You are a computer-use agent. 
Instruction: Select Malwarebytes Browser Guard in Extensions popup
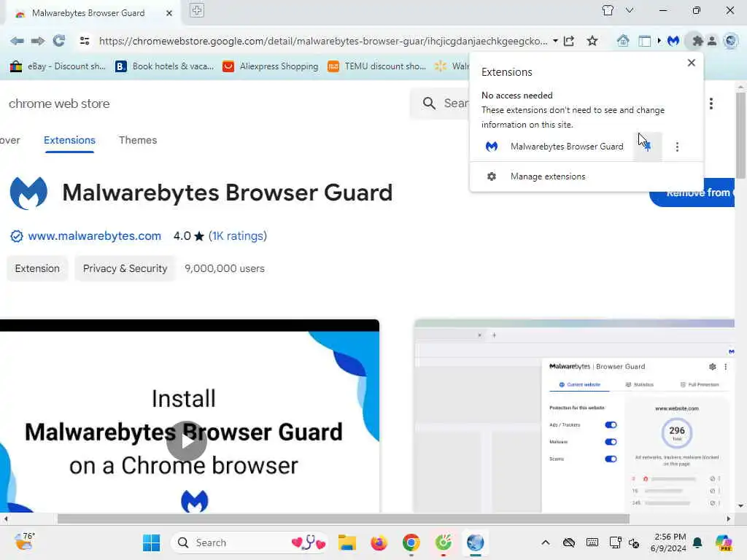566,147
